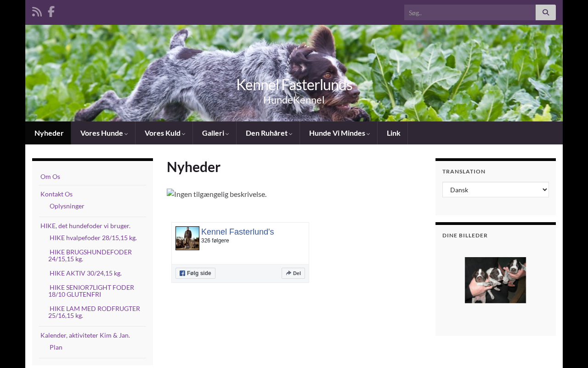Screen dimensions: 588x368
Task: Open the puppies thumbnail under Dine Billeder
Action: pos(495,280)
